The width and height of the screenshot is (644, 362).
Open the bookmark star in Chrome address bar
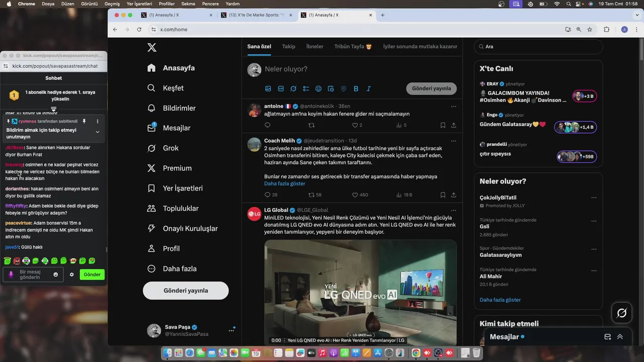[590, 30]
